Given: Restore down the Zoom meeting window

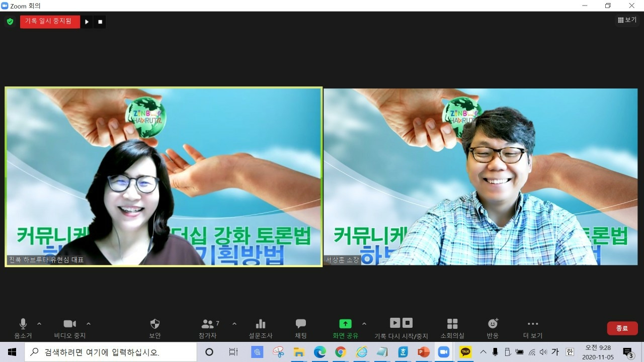Looking at the screenshot, I should pyautogui.click(x=608, y=6).
